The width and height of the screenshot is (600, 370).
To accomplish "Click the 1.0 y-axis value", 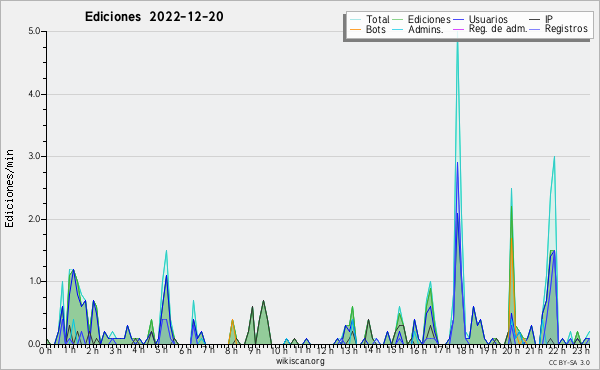I will click(34, 281).
